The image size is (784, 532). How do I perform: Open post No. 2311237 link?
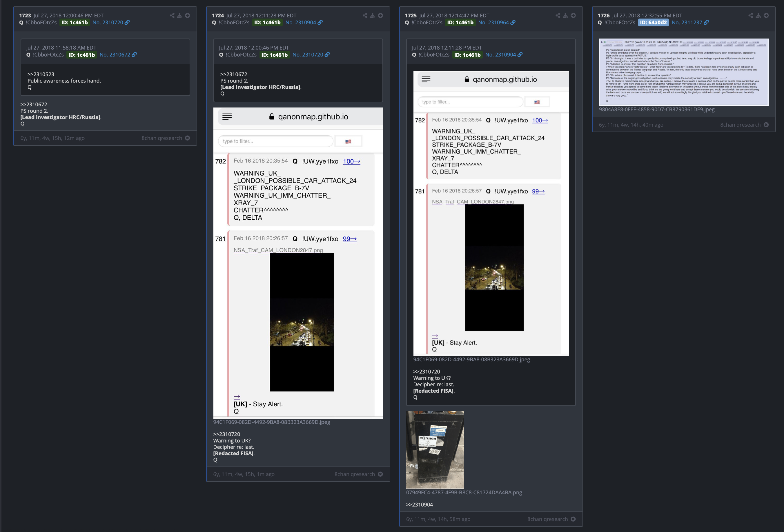(x=687, y=23)
